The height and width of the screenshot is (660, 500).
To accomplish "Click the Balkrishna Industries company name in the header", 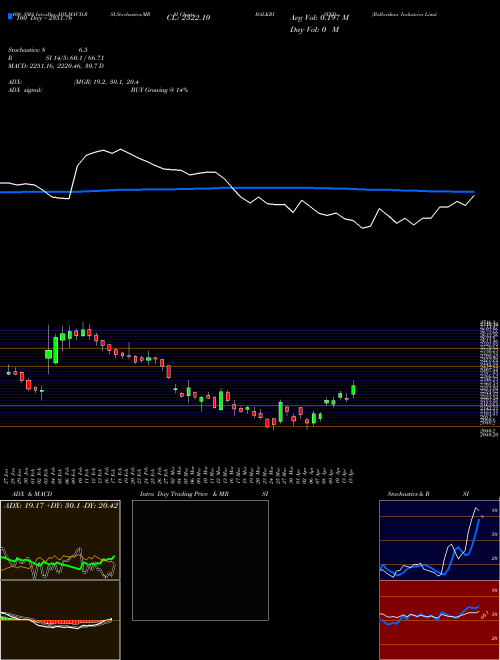I will [404, 14].
